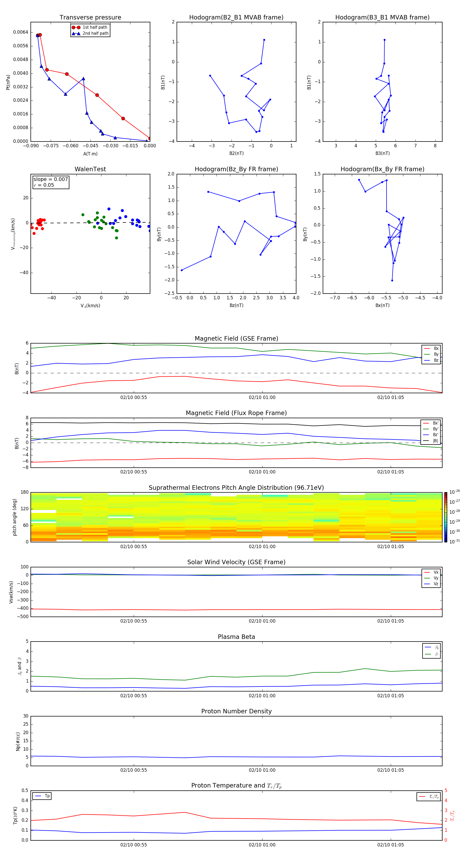The height and width of the screenshot is (868, 473).
Task: Click the red 'Te/Tp' legend entry
Action: click(x=429, y=796)
